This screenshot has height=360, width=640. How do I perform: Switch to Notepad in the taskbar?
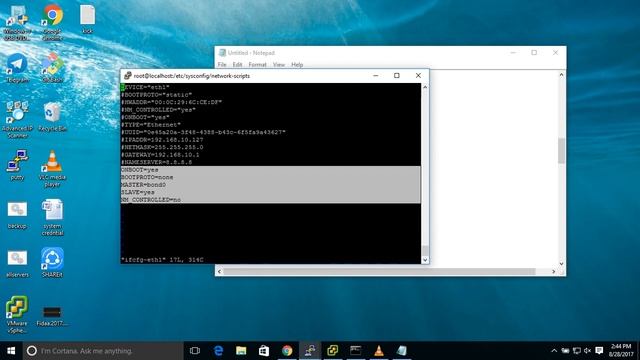point(402,351)
